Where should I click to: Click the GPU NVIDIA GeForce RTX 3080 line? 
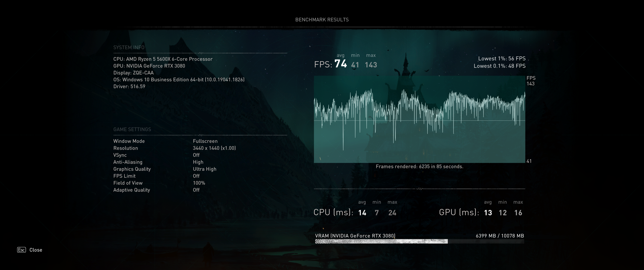[149, 66]
